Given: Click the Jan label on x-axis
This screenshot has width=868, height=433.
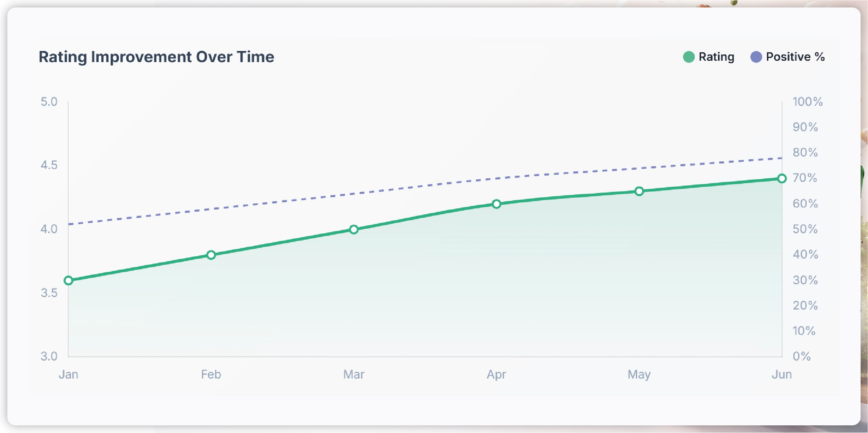Looking at the screenshot, I should [68, 374].
